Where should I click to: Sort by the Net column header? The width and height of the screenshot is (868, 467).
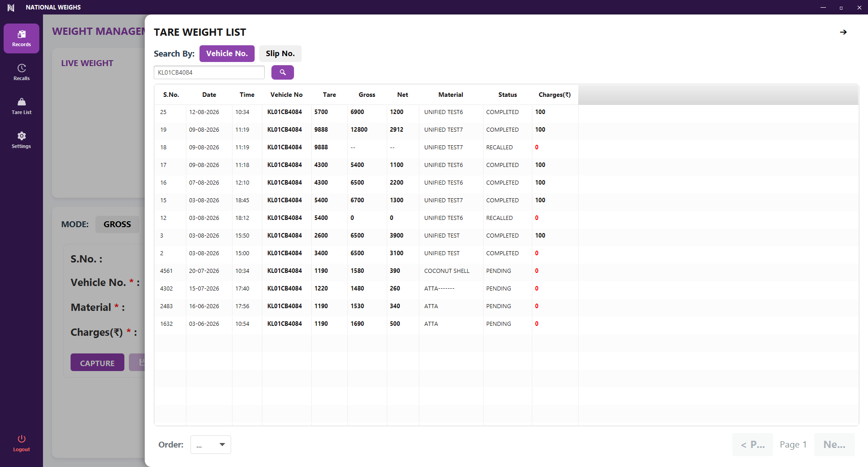403,95
